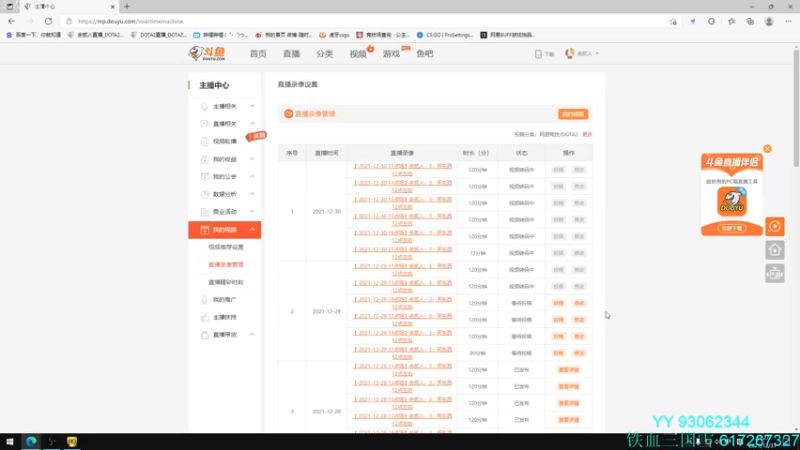The image size is (800, 450).
Task: Open the yellow app in taskbar
Action: tap(71, 441)
